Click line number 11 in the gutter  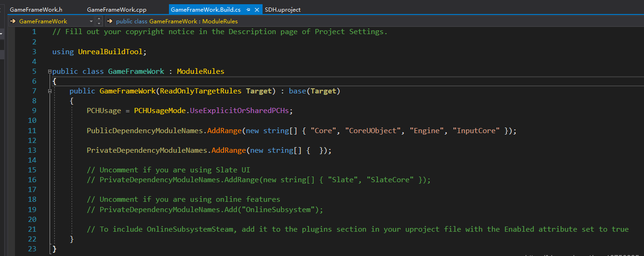[32, 131]
